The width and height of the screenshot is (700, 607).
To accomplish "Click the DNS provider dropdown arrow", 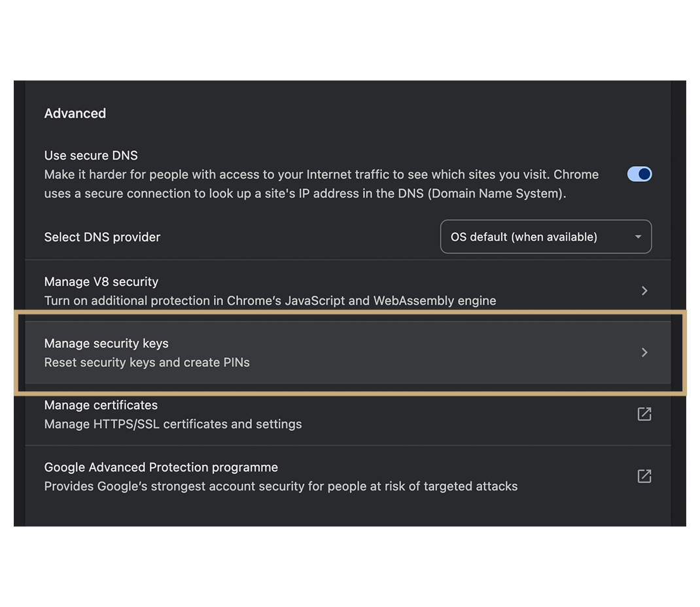I will pos(638,237).
